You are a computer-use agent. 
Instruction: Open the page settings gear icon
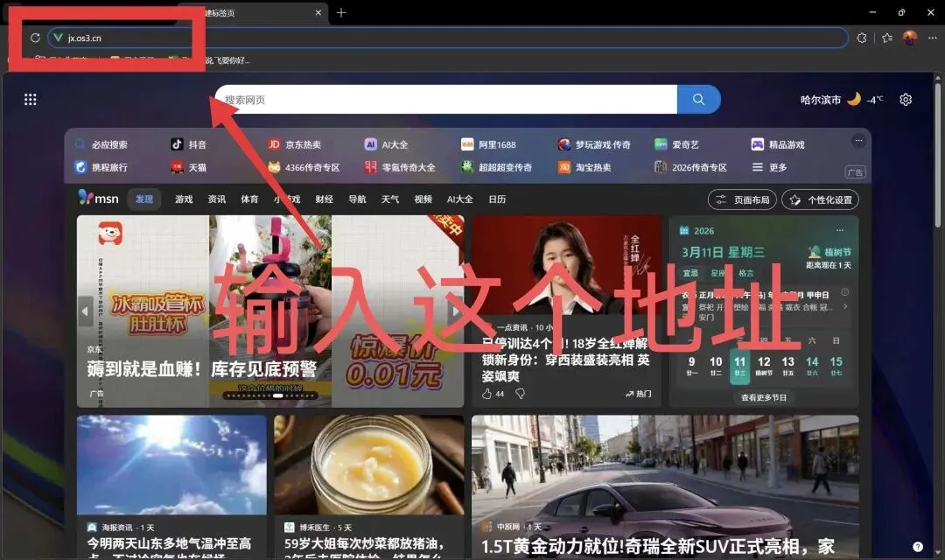[906, 100]
